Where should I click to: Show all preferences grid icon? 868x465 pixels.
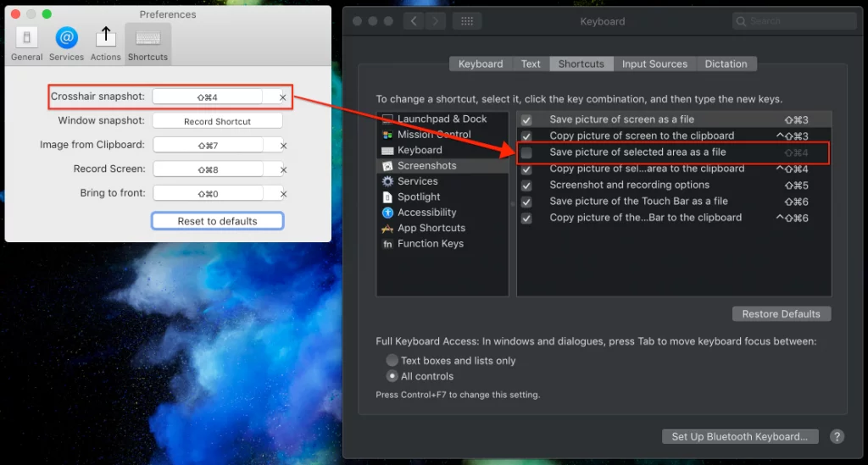467,21
